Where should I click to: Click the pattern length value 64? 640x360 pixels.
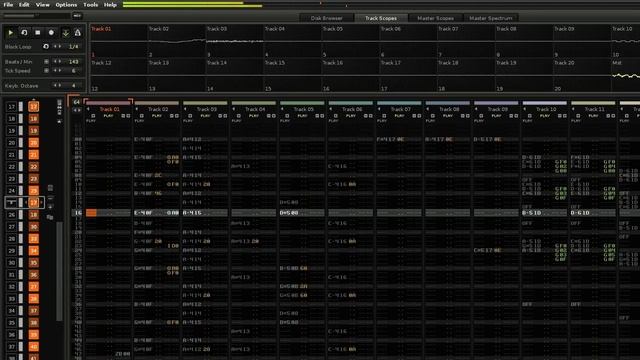tap(76, 102)
